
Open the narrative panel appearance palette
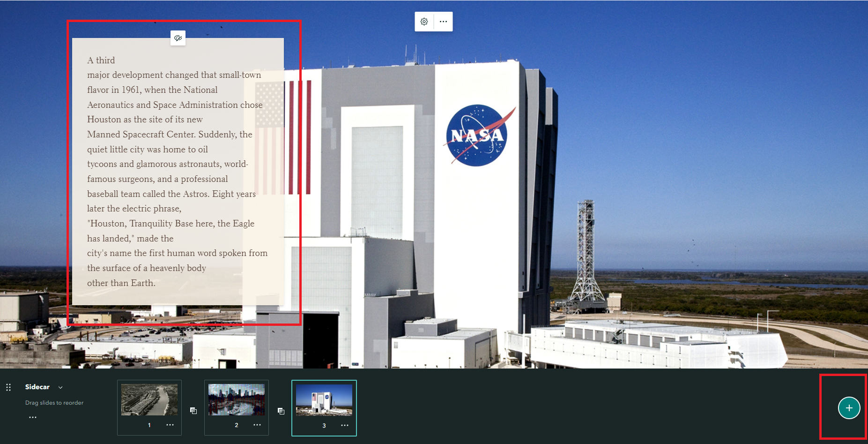[x=178, y=38]
